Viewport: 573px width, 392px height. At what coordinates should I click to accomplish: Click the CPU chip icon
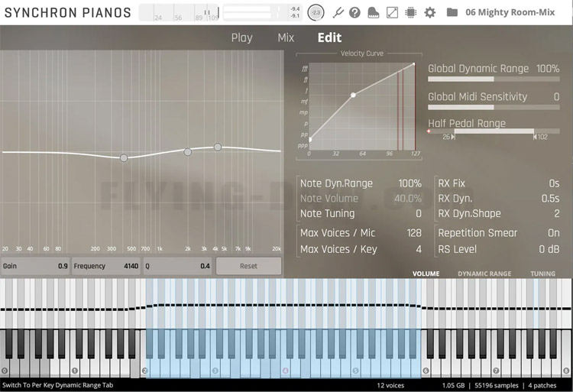(x=411, y=13)
